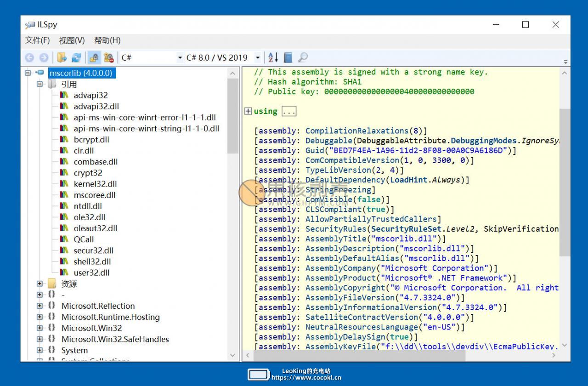Sort the assembly list by name (A-Z icon)
The height and width of the screenshot is (386, 588).
click(x=273, y=57)
